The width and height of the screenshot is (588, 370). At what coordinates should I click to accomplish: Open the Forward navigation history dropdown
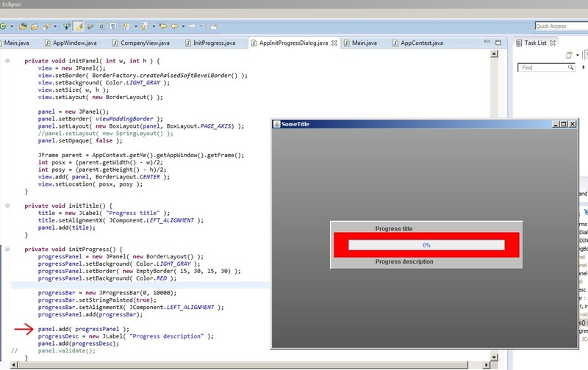coord(201,26)
